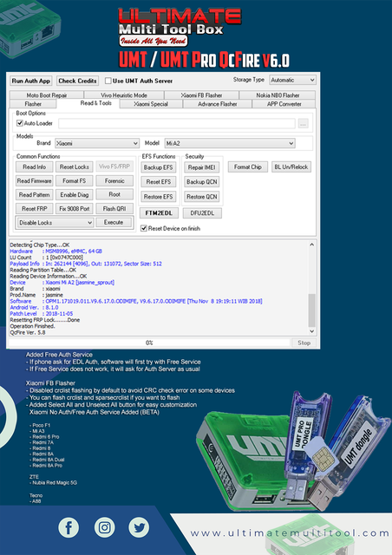
Task: Click the Root button
Action: click(x=114, y=194)
